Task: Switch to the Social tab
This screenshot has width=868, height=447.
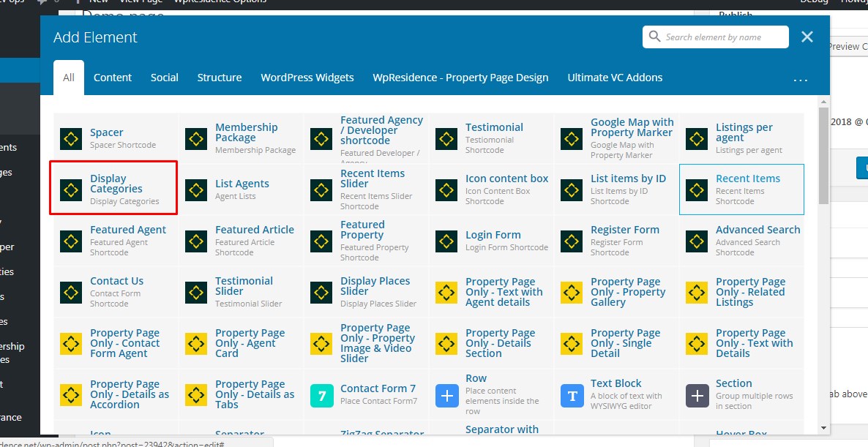Action: pos(165,78)
